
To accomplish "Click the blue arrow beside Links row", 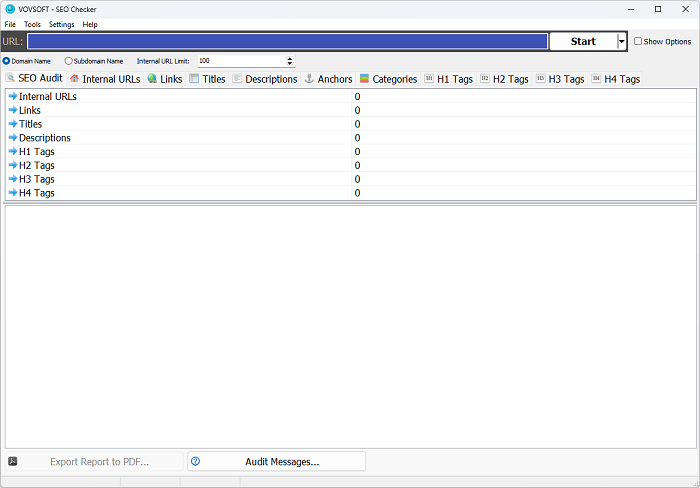I will 13,110.
